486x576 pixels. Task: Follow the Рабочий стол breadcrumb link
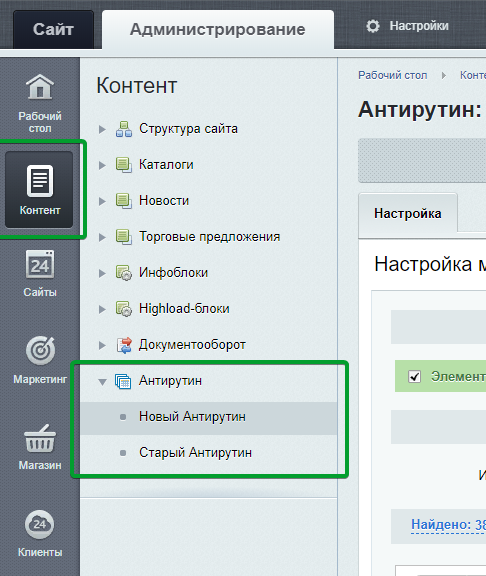click(x=392, y=75)
